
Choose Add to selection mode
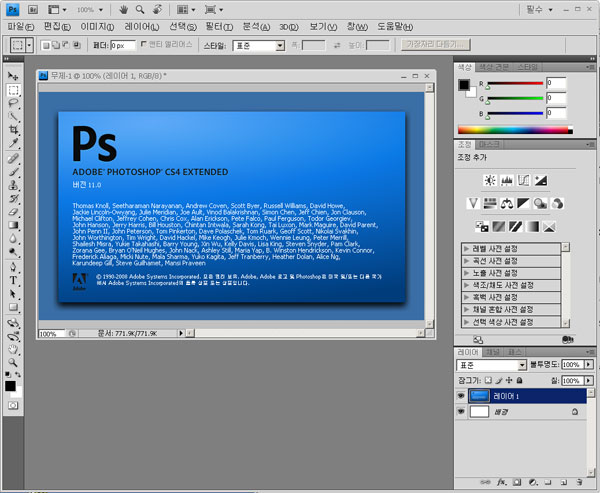[x=56, y=45]
